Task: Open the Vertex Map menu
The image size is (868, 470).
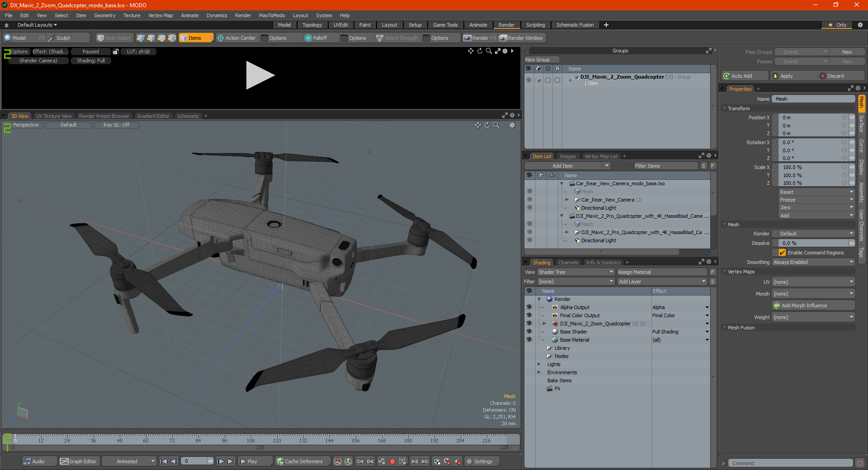Action: [160, 15]
